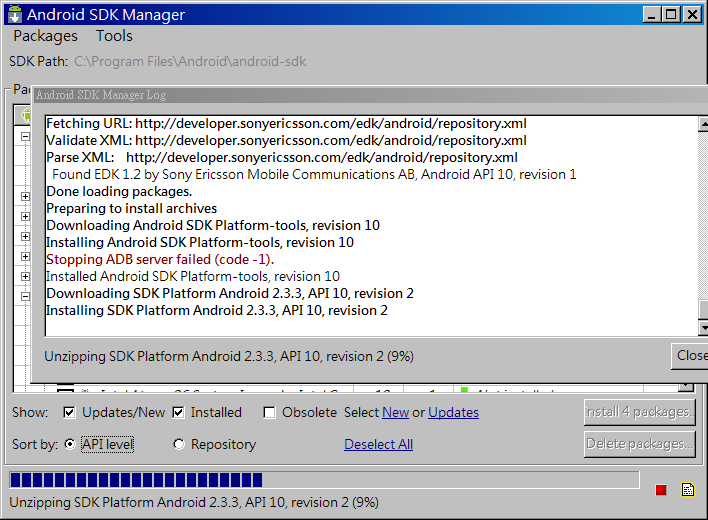The width and height of the screenshot is (708, 520).
Task: Select Sort by Repository radio button
Action: tap(179, 444)
